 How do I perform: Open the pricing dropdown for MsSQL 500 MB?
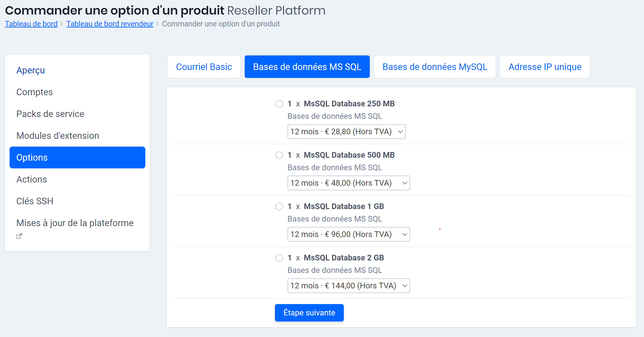(349, 183)
